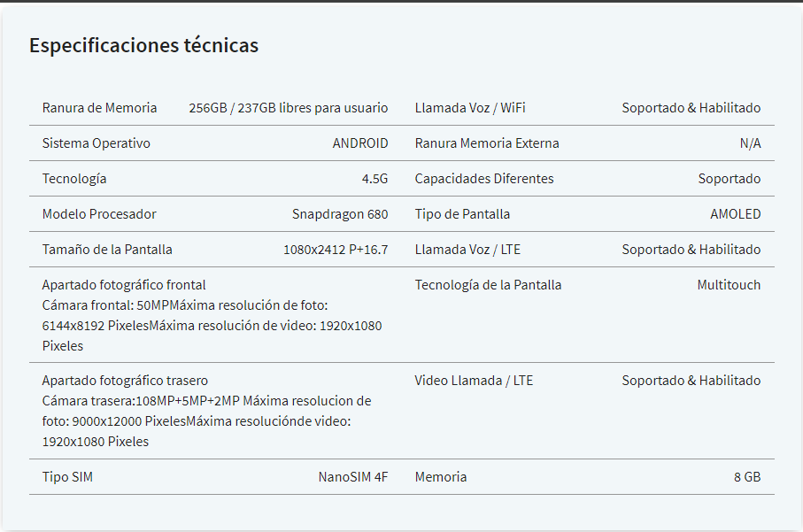Click the ANDROID value text
The height and width of the screenshot is (532, 803).
pyautogui.click(x=360, y=143)
